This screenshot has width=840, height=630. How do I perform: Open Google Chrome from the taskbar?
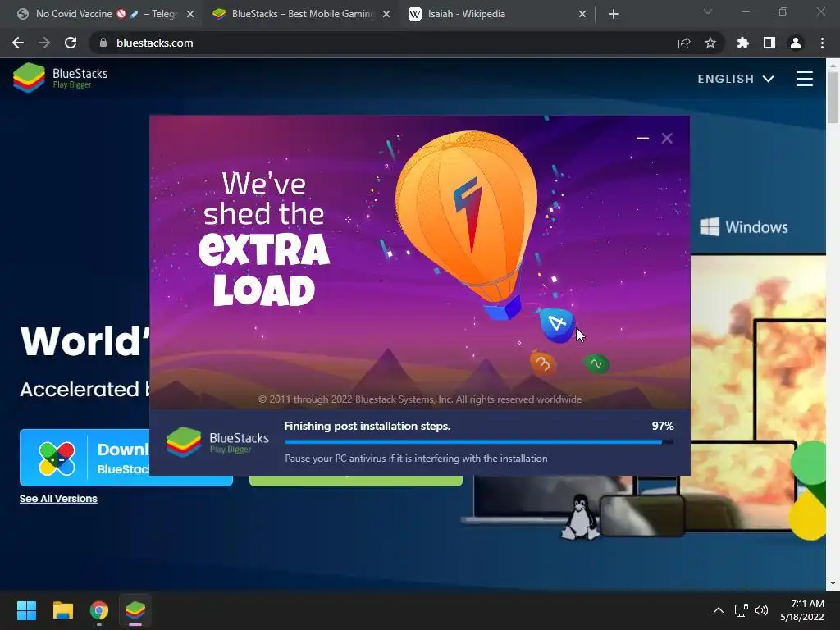click(99, 610)
